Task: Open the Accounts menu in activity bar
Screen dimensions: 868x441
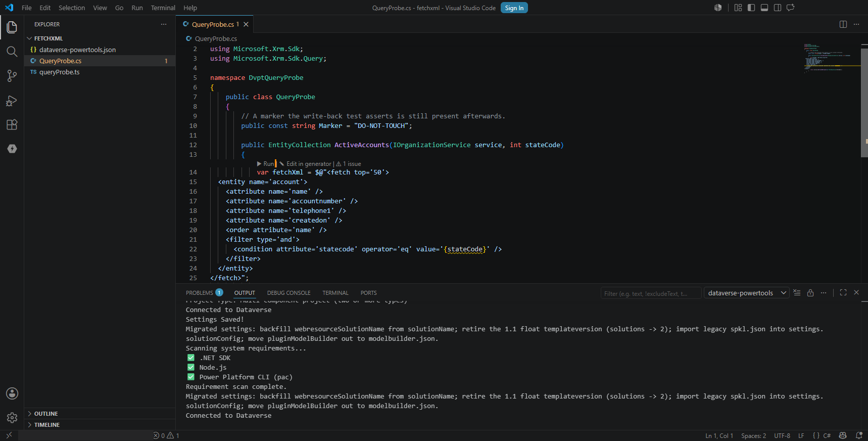Action: tap(12, 393)
